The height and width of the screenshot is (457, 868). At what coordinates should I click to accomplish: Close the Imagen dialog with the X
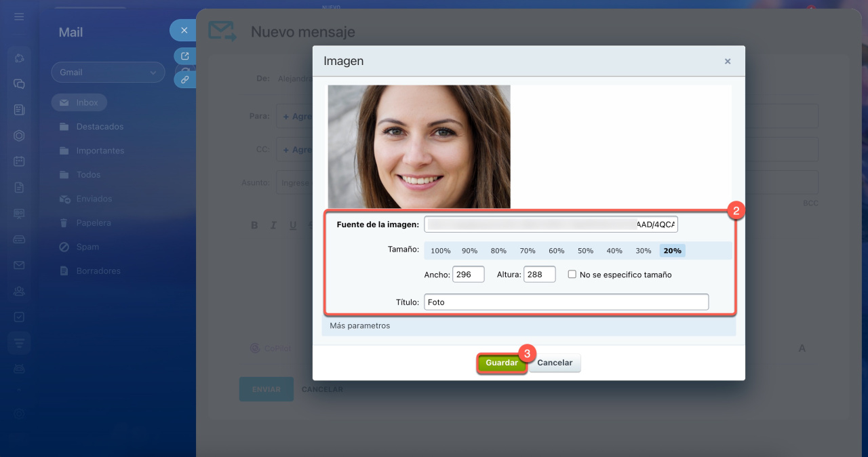click(x=727, y=61)
